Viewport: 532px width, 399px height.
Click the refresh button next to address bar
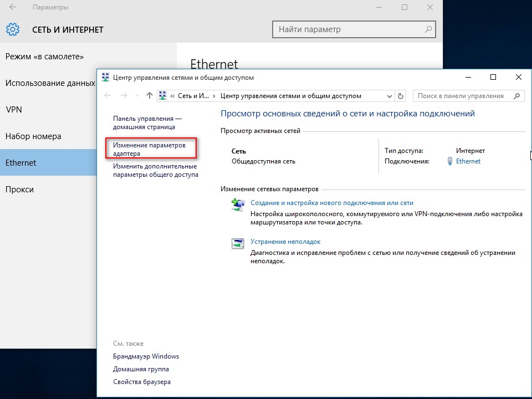pos(401,96)
